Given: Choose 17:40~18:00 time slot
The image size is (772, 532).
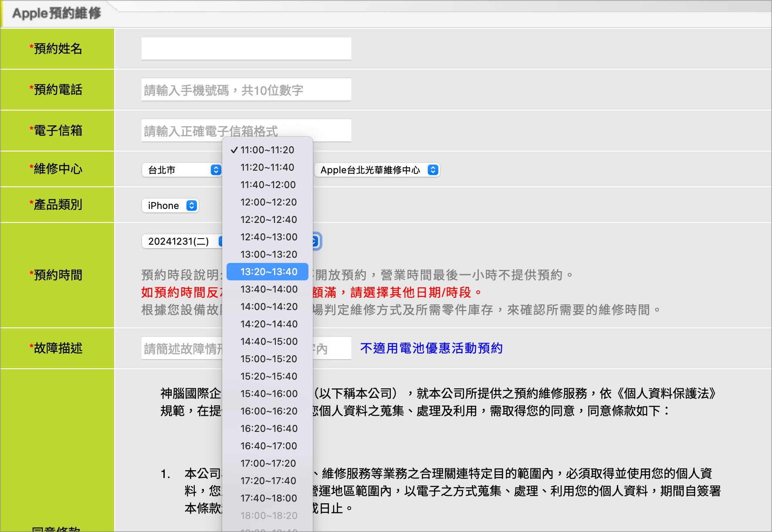Looking at the screenshot, I should click(x=267, y=498).
